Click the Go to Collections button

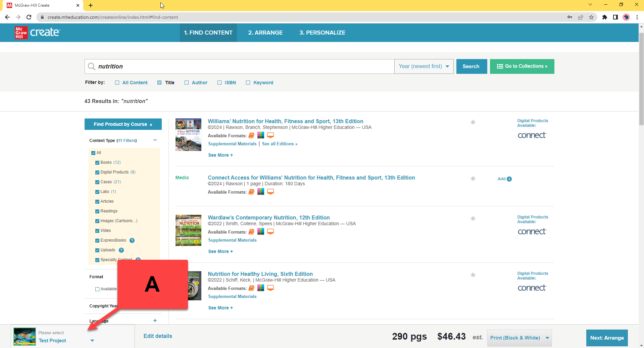click(522, 66)
